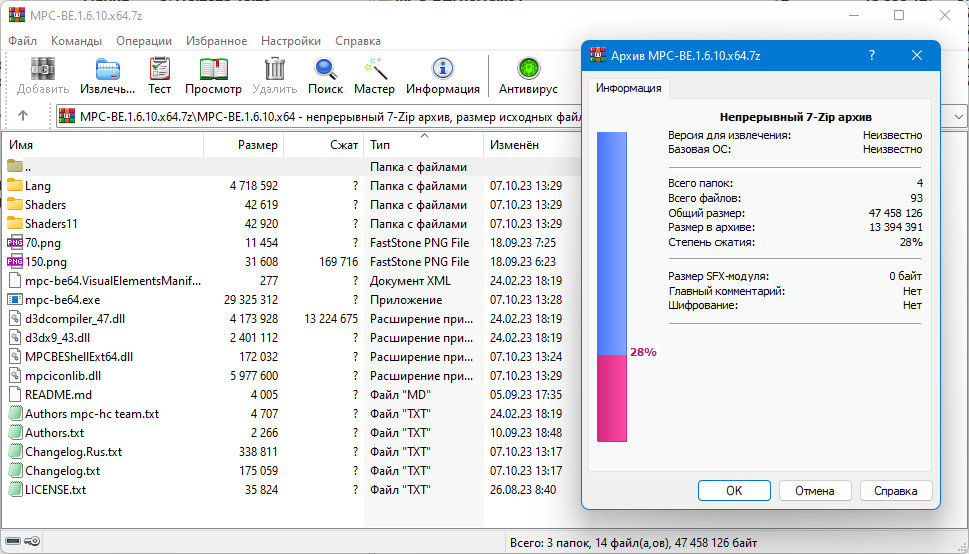Confirm the dialog with OK
969x554 pixels.
pyautogui.click(x=734, y=490)
